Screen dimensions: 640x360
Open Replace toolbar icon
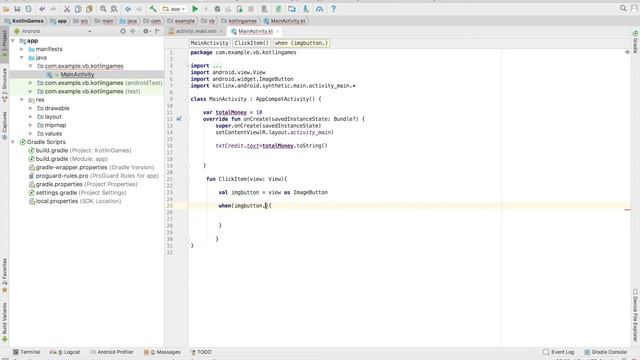(x=114, y=9)
